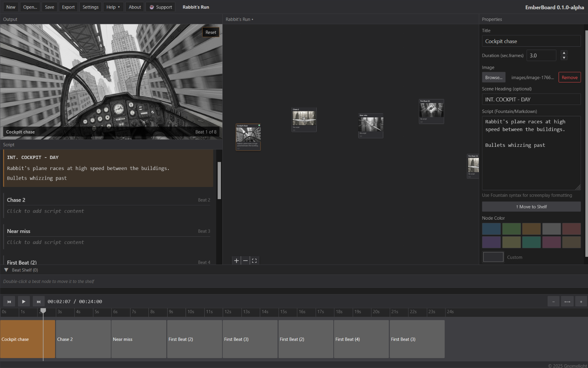
Task: Skip to start with rewind transport icon
Action: coord(9,301)
